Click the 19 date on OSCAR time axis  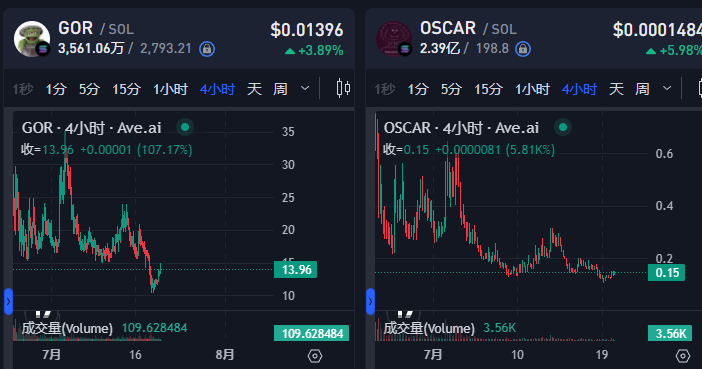pos(602,355)
